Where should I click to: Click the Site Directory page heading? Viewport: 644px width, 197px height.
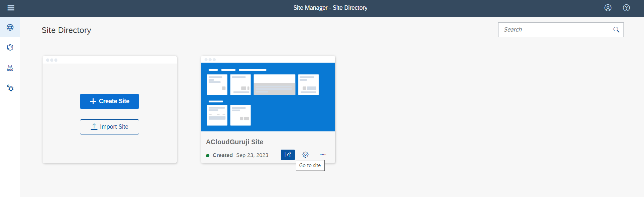pos(66,30)
